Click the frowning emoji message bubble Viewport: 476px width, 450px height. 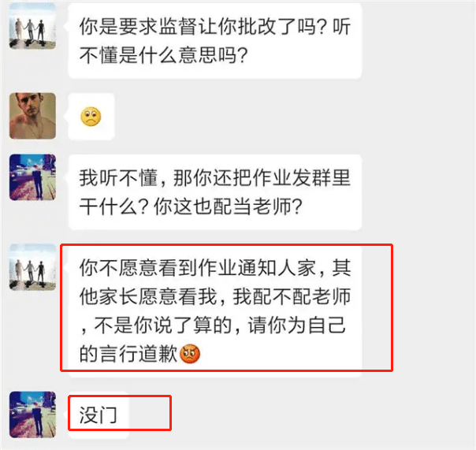click(x=91, y=117)
